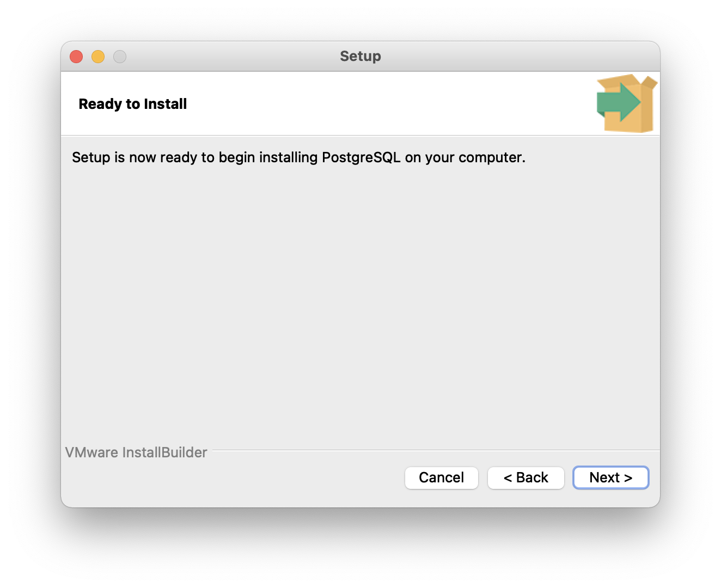
Task: Click the words 'on your computer' in the message
Action: 465,157
